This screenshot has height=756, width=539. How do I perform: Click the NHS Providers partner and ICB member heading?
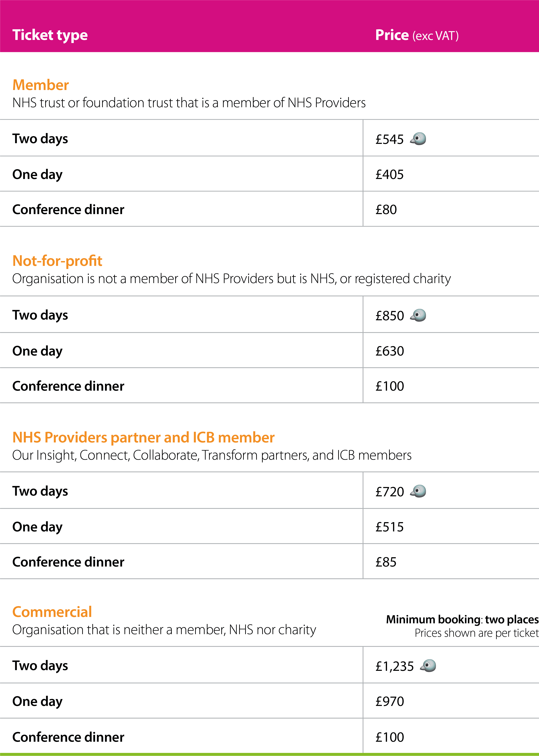click(x=143, y=437)
